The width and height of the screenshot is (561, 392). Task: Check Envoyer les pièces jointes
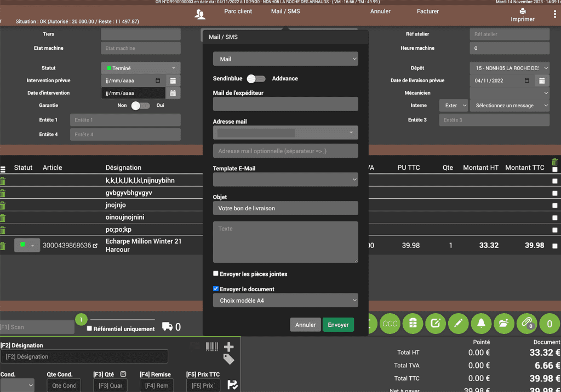coord(216,274)
